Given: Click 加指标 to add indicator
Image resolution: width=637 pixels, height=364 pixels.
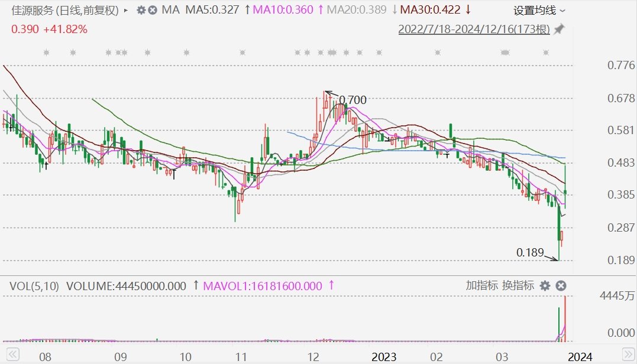Looking at the screenshot, I should [481, 285].
